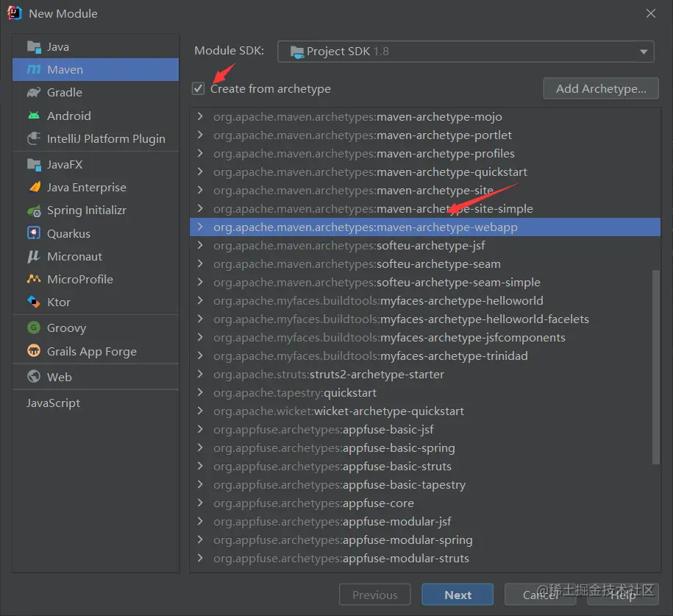Viewport: 673px width, 616px height.
Task: Click the JavaFX folder icon
Action: [x=34, y=165]
